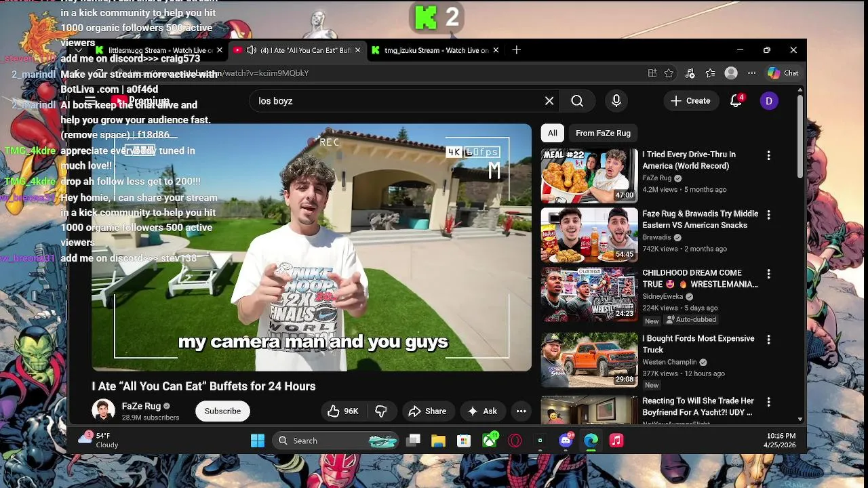
Task: Open 'CHILDHOOD DREAM COME TRUE' video title
Action: tap(700, 279)
